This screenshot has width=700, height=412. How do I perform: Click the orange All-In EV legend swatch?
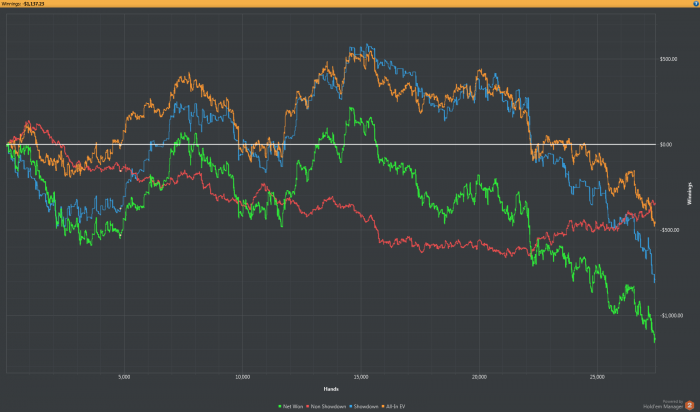[x=383, y=407]
